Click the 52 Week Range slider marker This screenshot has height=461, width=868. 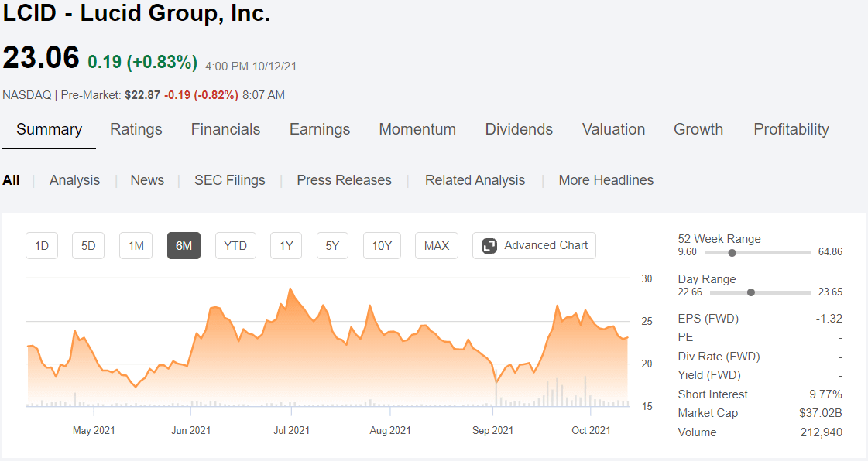(x=732, y=253)
